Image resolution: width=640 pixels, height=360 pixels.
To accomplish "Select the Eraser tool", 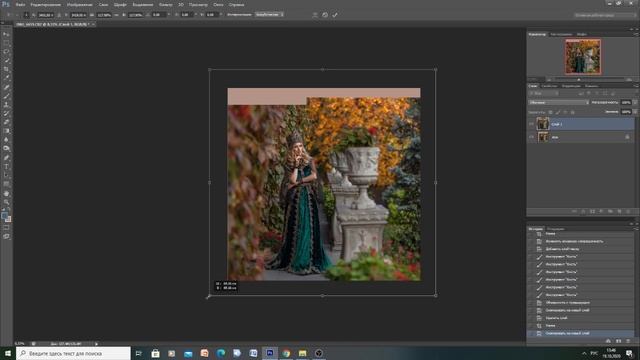I will pyautogui.click(x=6, y=122).
